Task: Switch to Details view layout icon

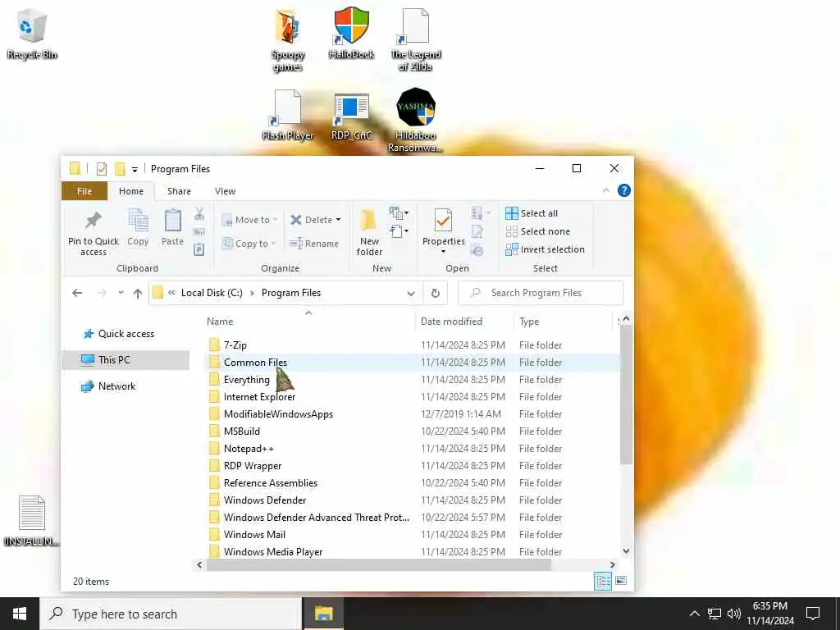Action: coord(603,581)
